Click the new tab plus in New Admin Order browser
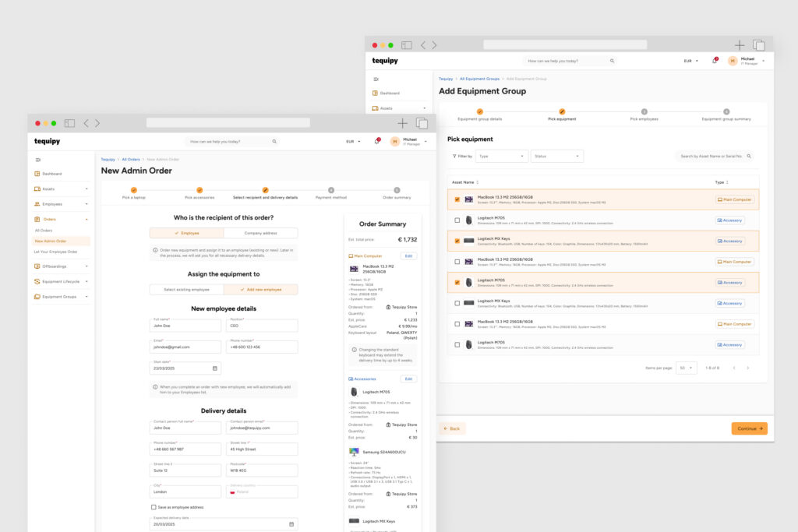 pyautogui.click(x=403, y=123)
